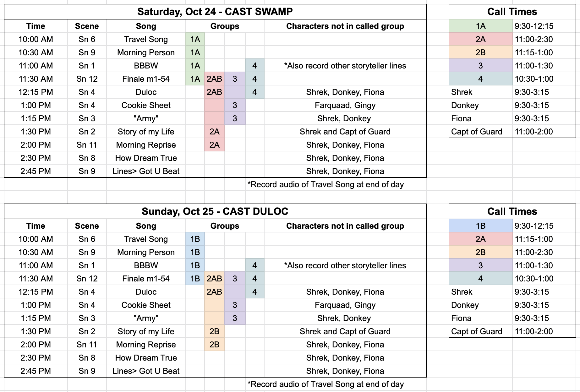Click Sunday's 2AB cell in the Duloc row
The width and height of the screenshot is (580, 392).
(x=214, y=292)
